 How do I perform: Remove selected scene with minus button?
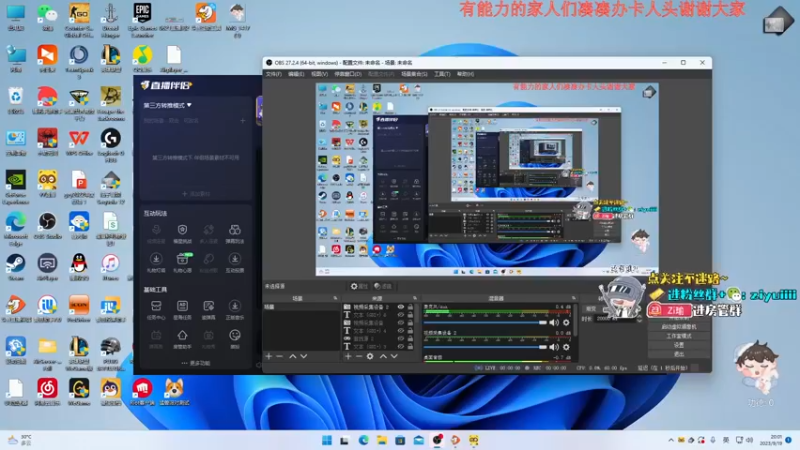pyautogui.click(x=280, y=356)
